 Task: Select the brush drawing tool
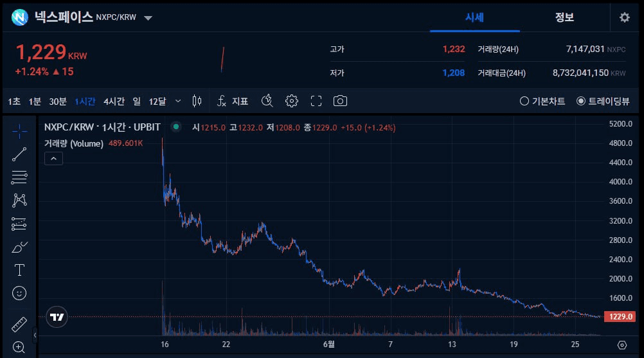pos(19,247)
